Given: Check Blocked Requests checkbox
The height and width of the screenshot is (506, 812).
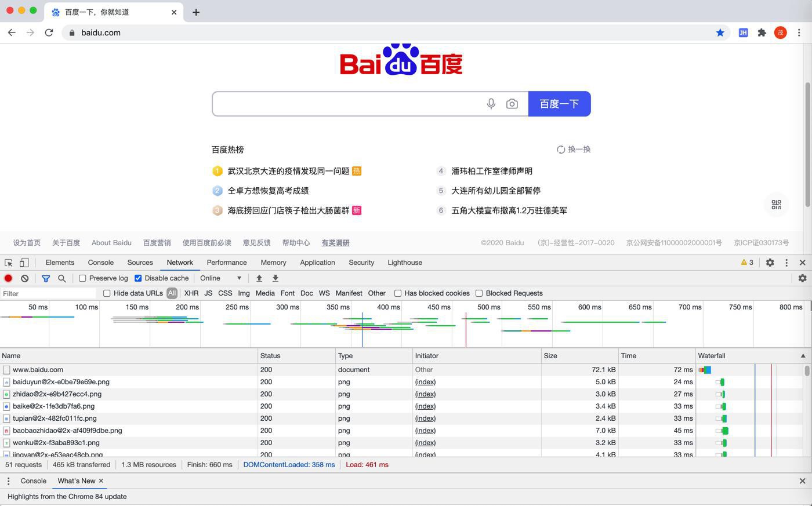Looking at the screenshot, I should [479, 293].
